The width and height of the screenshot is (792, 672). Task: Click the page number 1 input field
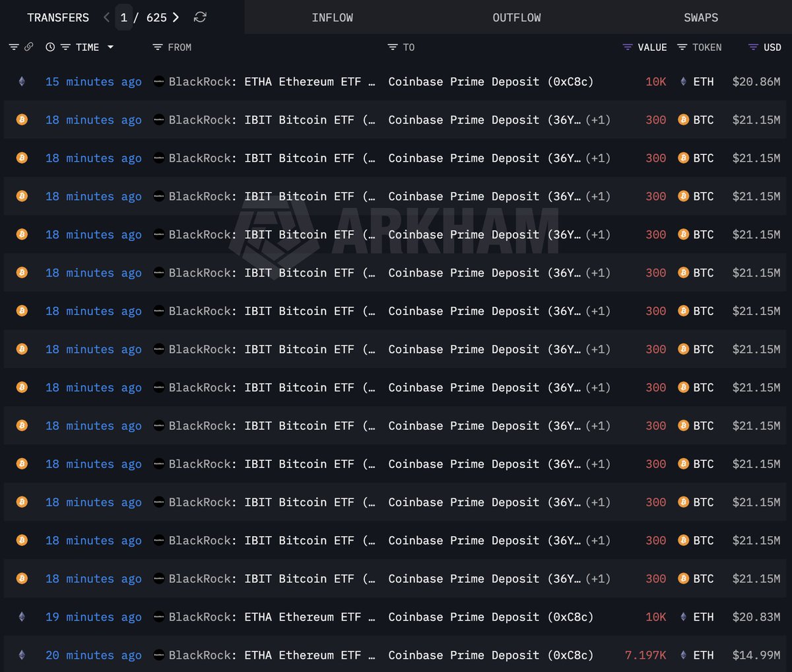[123, 17]
